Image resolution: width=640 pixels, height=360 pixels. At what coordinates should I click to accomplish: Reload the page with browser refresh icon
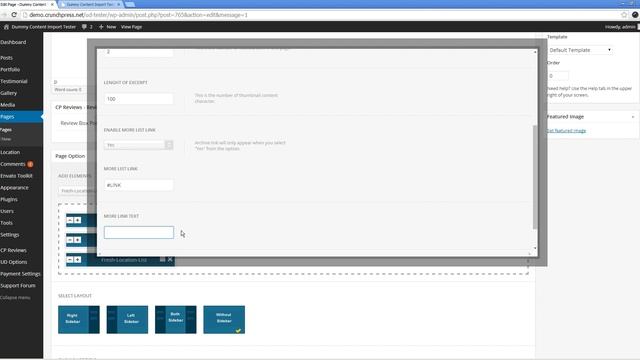(x=14, y=15)
